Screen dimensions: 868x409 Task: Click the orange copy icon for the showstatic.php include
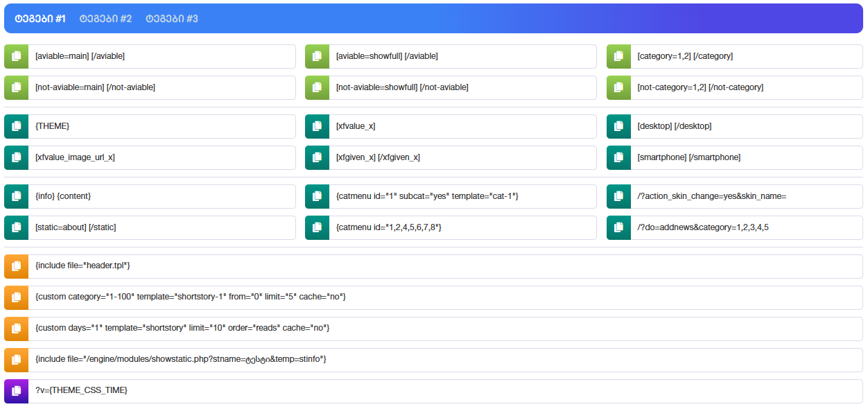17,360
